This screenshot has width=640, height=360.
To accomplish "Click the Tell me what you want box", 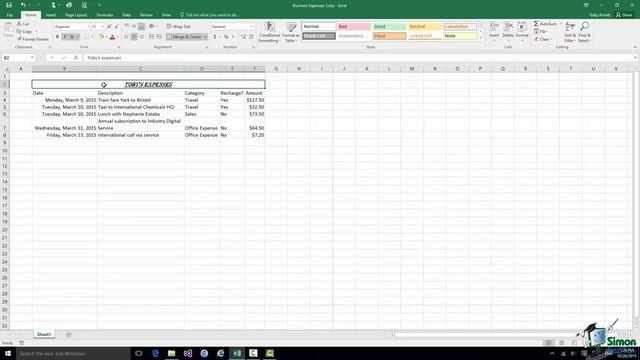I will pos(210,15).
